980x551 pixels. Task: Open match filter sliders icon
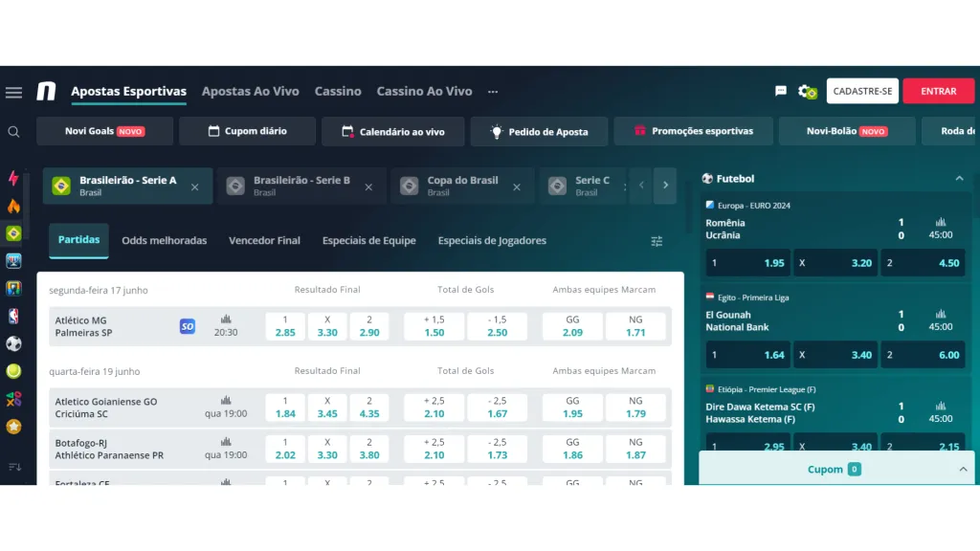coord(657,241)
